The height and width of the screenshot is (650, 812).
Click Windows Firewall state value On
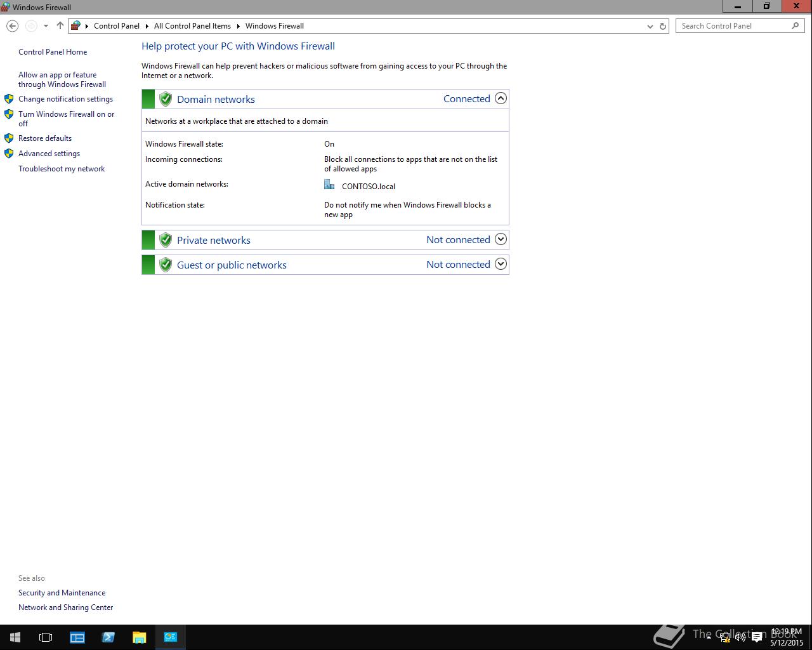coord(329,144)
